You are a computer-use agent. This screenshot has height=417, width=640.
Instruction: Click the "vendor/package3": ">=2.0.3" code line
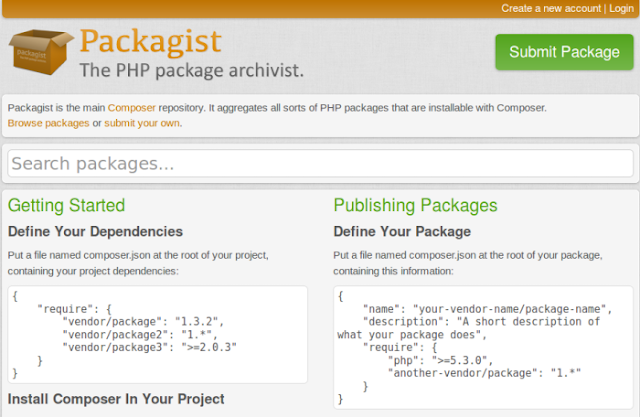point(149,347)
